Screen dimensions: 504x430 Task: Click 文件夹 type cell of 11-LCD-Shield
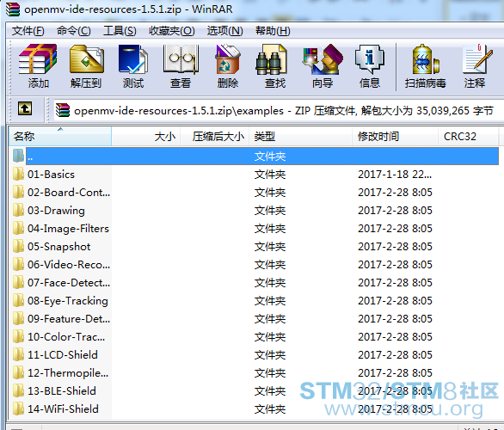coord(270,355)
